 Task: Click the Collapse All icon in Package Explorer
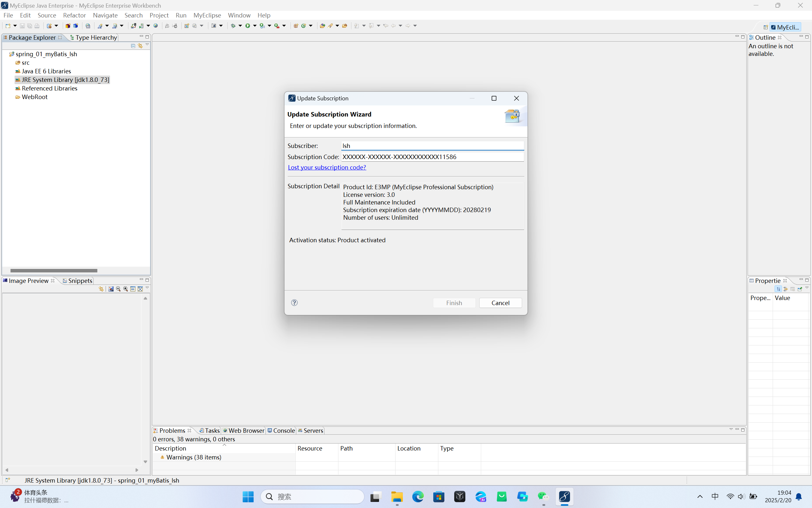pos(133,46)
